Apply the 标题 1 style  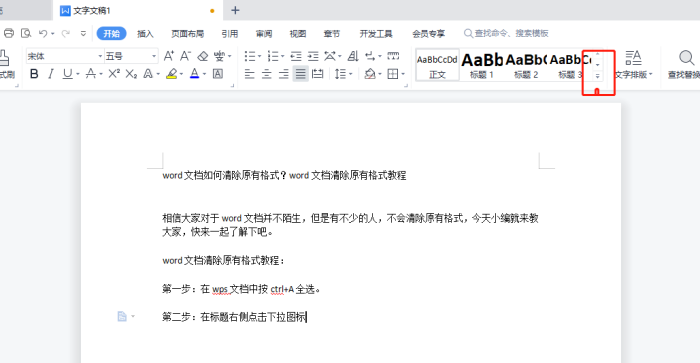coord(482,65)
